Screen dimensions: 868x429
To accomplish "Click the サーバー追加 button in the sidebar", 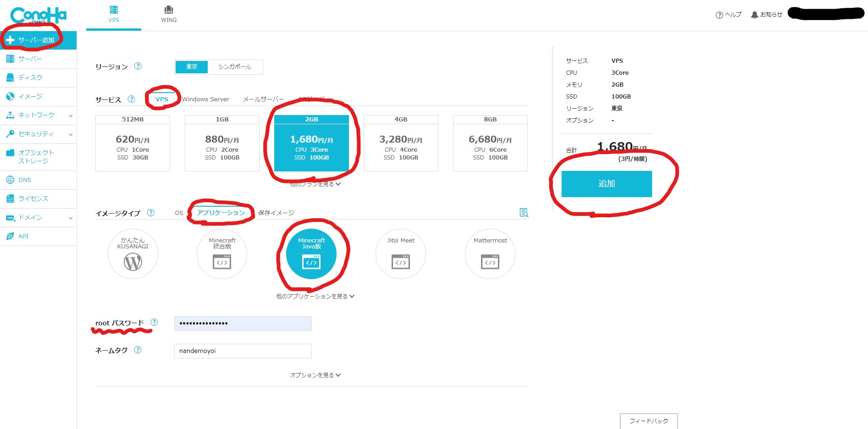I will coord(38,40).
